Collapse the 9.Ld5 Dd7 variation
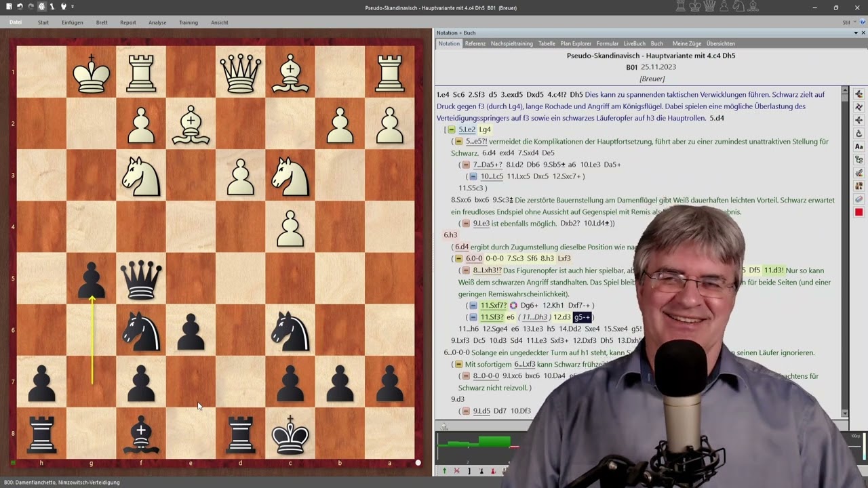 [x=466, y=411]
